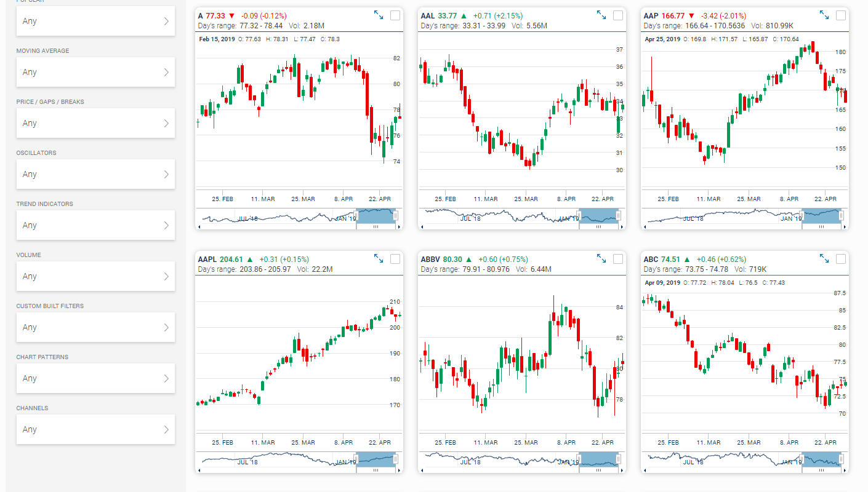Click ABC chart date Apr 09, 2019
Image resolution: width=868 pixels, height=492 pixels.
pyautogui.click(x=662, y=283)
